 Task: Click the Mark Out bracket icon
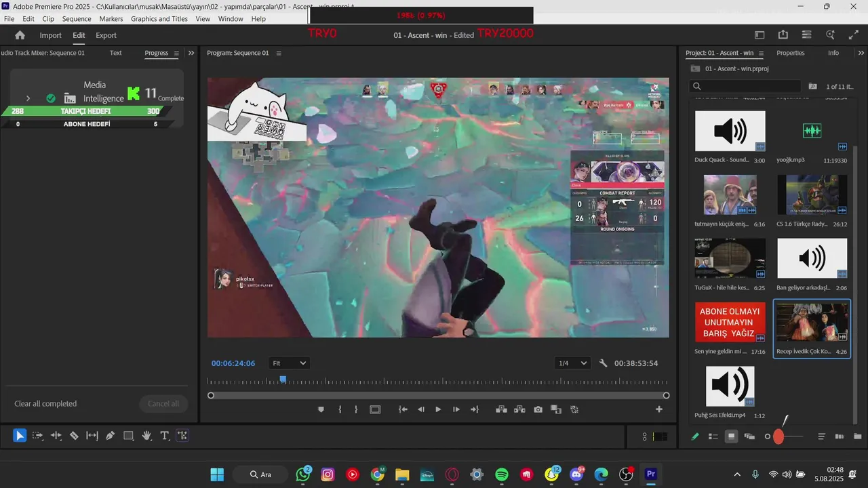pyautogui.click(x=356, y=409)
